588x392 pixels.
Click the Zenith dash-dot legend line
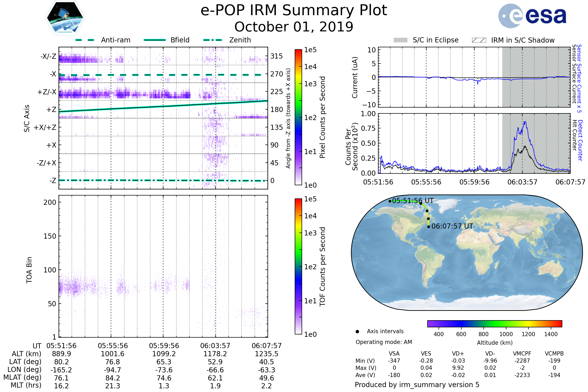[x=212, y=40]
